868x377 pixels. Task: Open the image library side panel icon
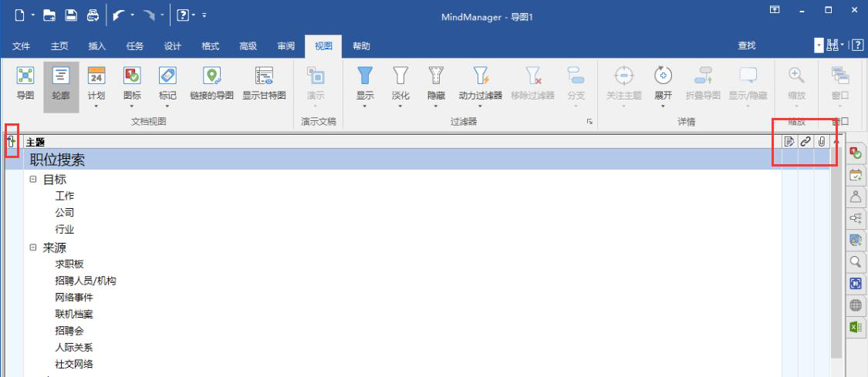point(856,240)
